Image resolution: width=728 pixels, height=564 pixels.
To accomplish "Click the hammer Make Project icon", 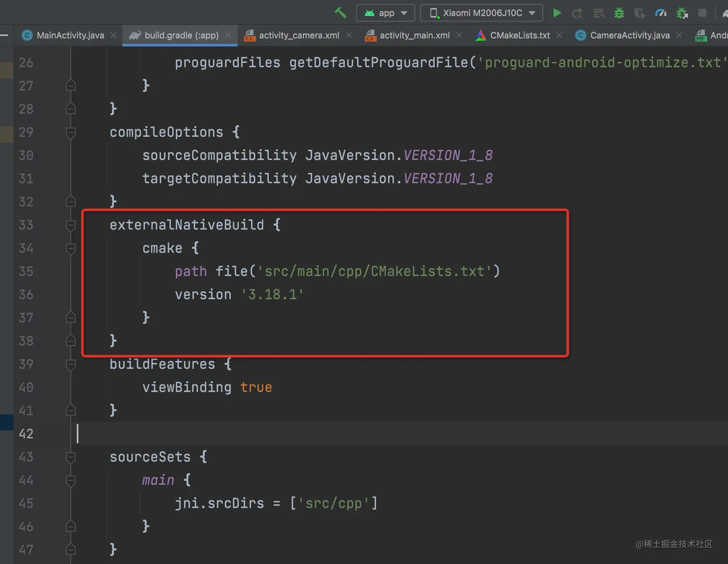I will pyautogui.click(x=340, y=13).
